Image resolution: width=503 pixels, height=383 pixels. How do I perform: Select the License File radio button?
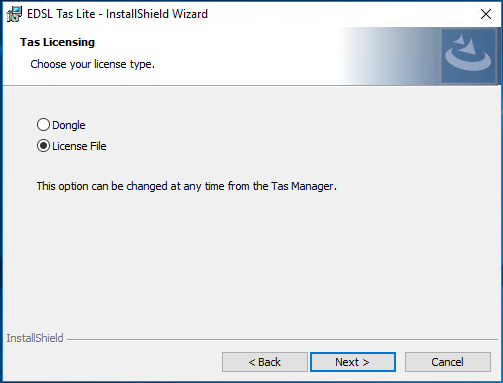pos(43,146)
